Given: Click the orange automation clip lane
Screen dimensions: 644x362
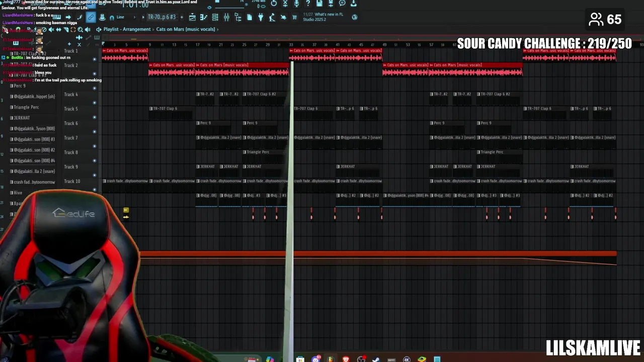Looking at the screenshot, I should pos(378,257).
